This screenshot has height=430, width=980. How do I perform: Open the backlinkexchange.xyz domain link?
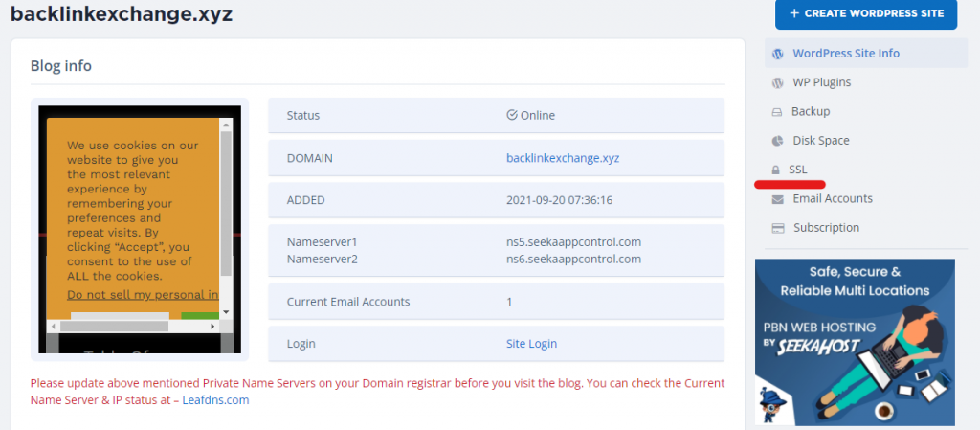[x=563, y=158]
